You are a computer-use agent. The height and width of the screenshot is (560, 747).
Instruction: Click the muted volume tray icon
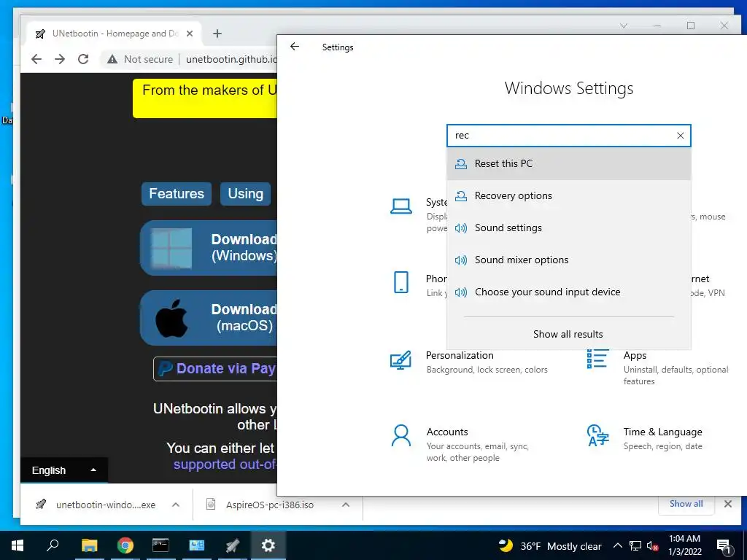[x=652, y=545]
